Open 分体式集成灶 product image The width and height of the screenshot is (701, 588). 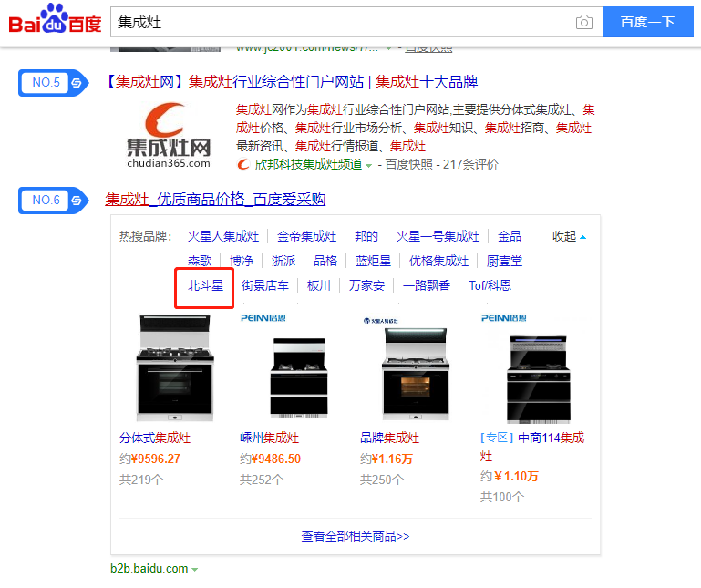(x=175, y=367)
